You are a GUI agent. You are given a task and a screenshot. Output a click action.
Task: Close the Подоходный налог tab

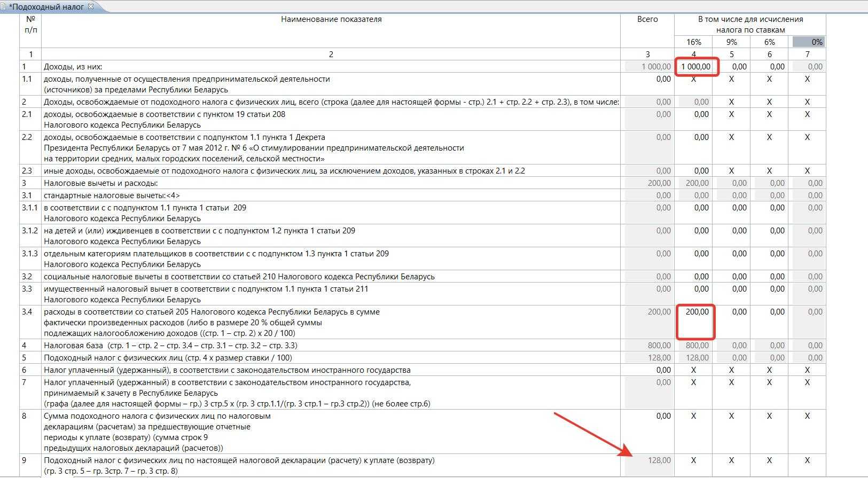click(91, 6)
